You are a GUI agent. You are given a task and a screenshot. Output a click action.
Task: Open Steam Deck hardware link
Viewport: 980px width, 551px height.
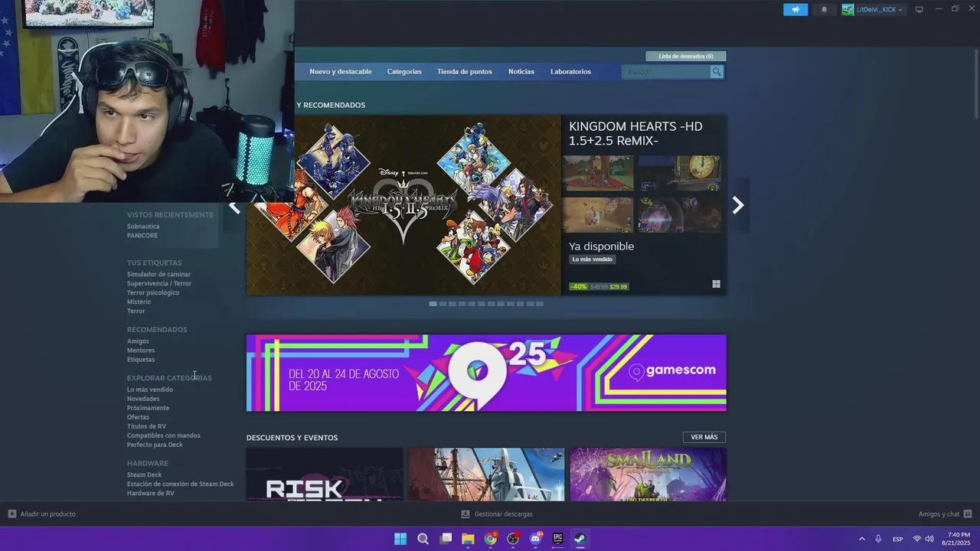[144, 474]
